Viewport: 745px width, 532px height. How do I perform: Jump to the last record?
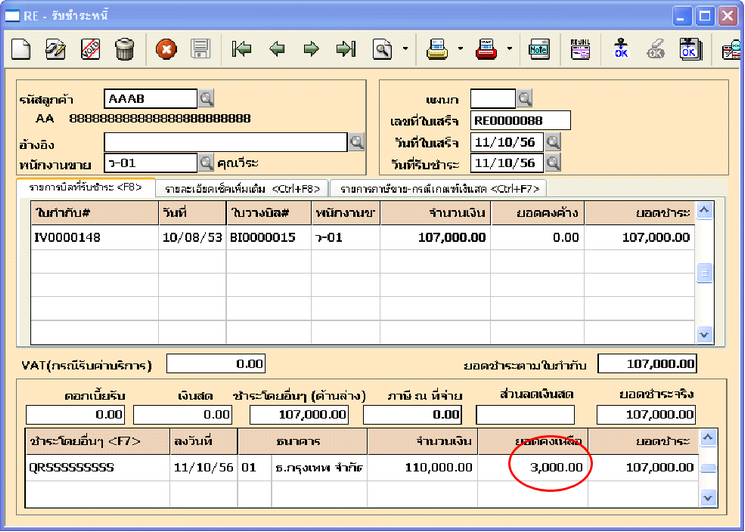click(346, 48)
